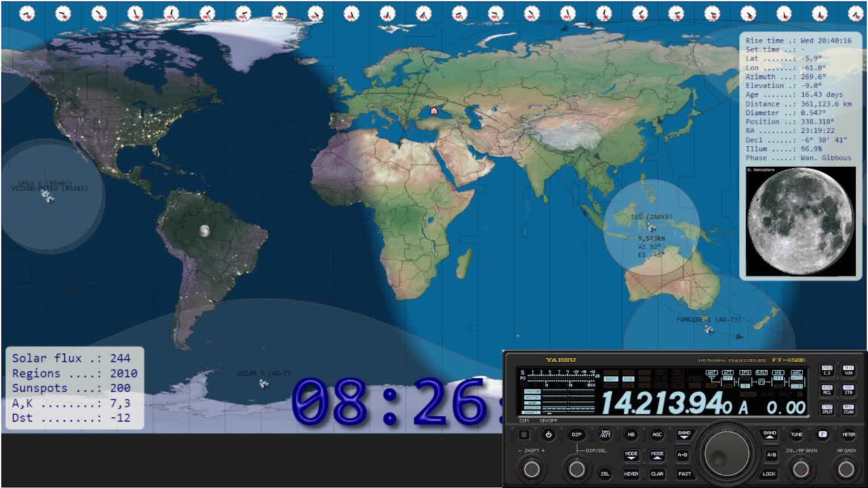Step MODE down on the radio
Image resolution: width=868 pixels, height=488 pixels.
pos(631,454)
